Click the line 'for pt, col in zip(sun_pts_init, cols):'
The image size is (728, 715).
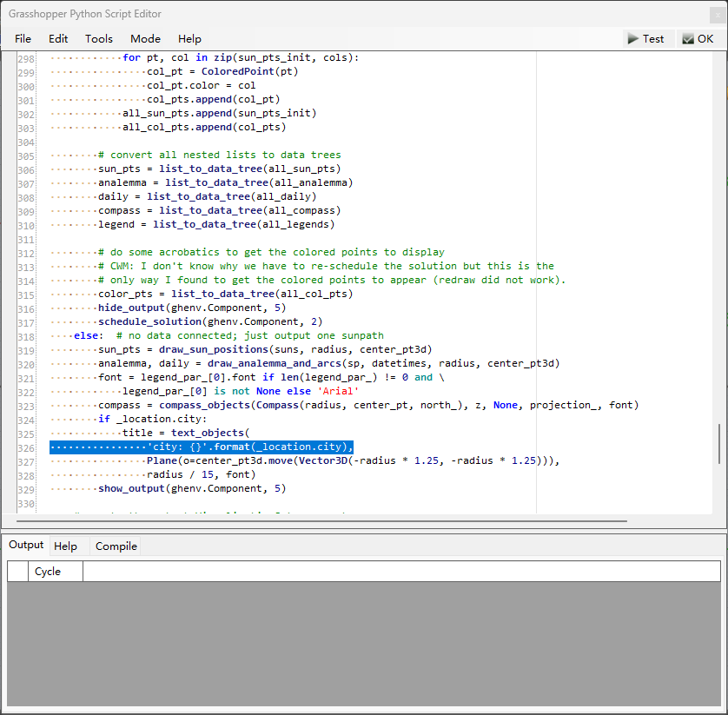(241, 57)
